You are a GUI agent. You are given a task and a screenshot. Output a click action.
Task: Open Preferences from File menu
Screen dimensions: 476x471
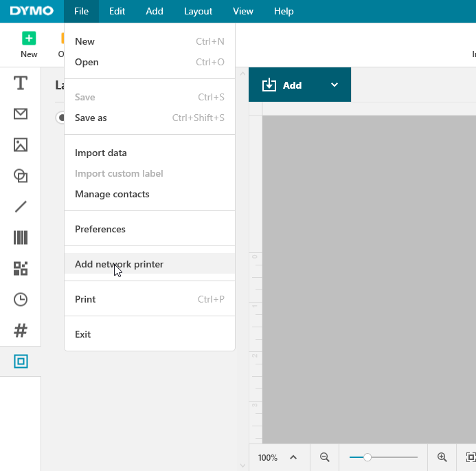[x=100, y=229]
